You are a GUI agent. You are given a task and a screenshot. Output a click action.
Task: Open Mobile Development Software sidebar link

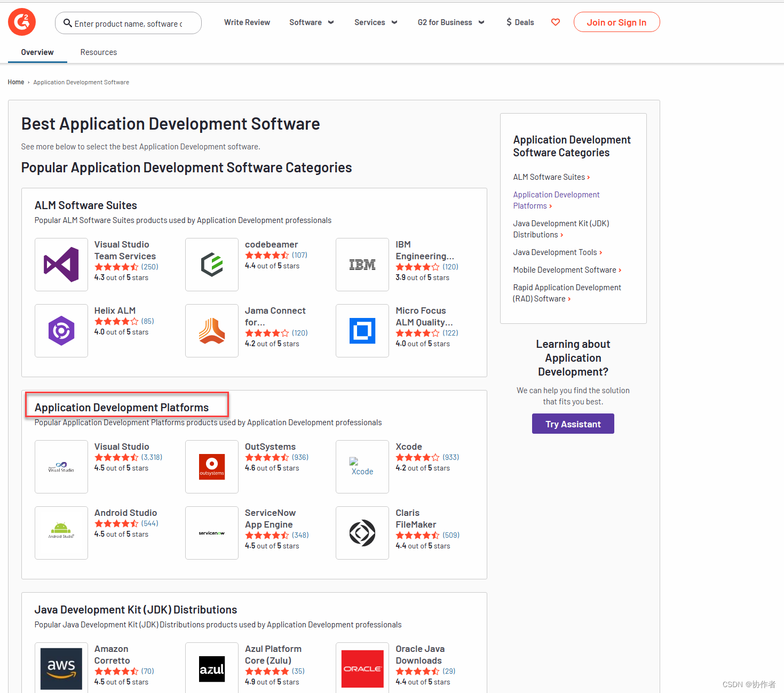(x=567, y=270)
